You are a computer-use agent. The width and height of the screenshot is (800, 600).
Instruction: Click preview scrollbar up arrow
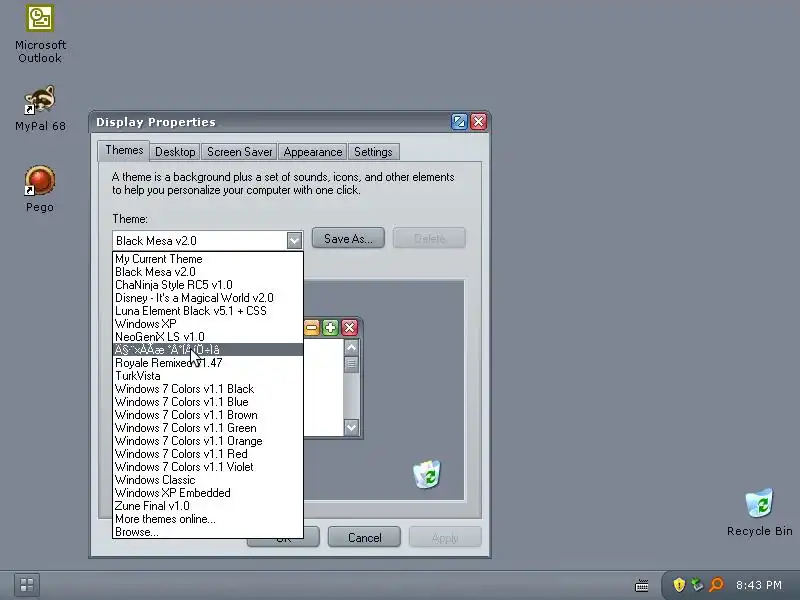click(x=351, y=347)
